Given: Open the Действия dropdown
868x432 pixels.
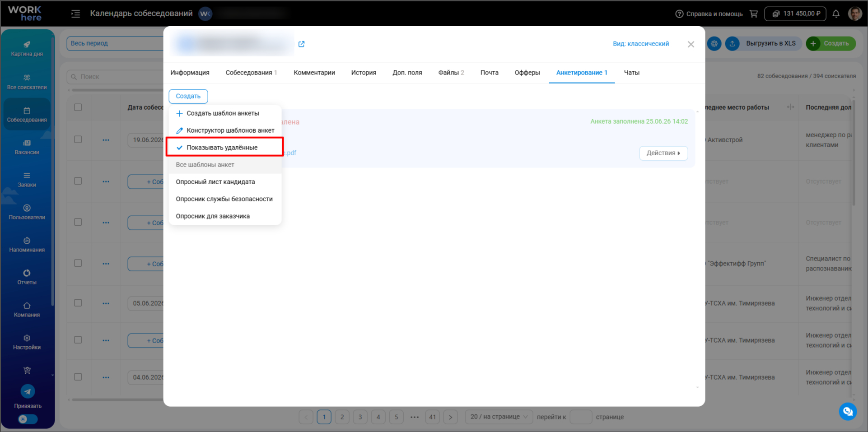Looking at the screenshot, I should (663, 153).
